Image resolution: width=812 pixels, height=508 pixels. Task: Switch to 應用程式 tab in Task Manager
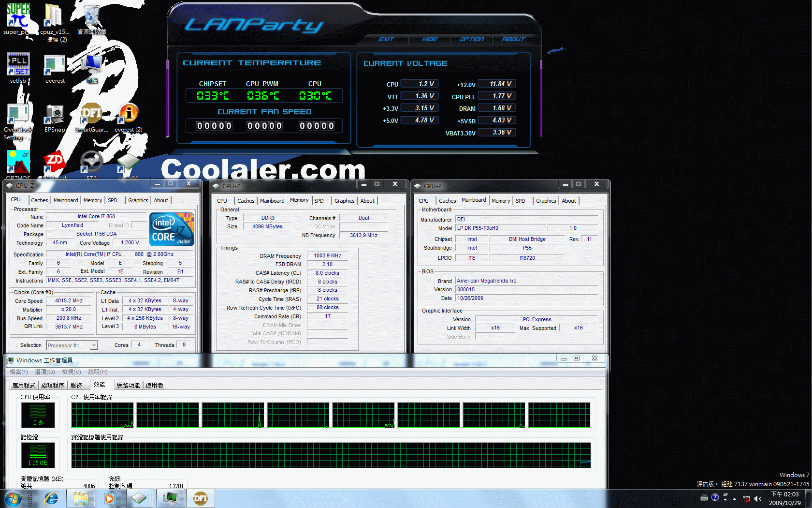[24, 386]
